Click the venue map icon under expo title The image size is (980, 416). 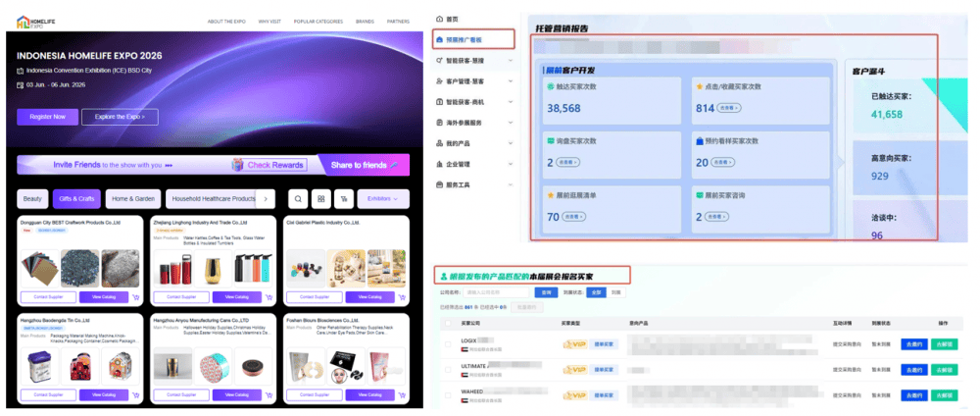coord(20,71)
